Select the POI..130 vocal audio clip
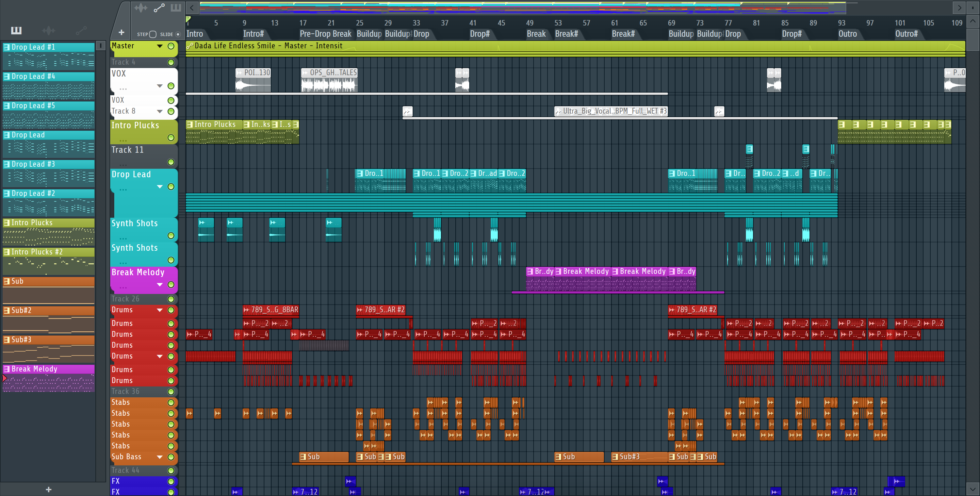 point(253,80)
